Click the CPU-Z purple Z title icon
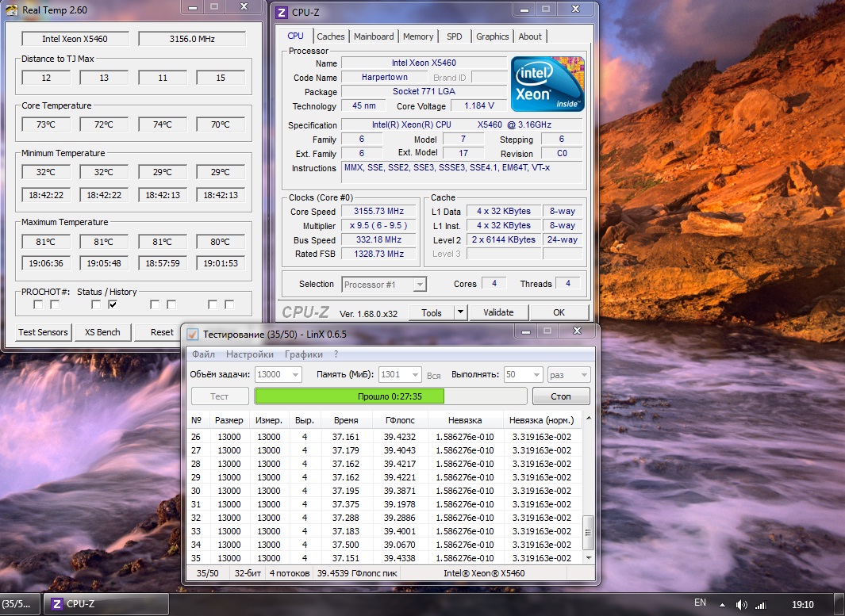845x616 pixels. pos(282,13)
